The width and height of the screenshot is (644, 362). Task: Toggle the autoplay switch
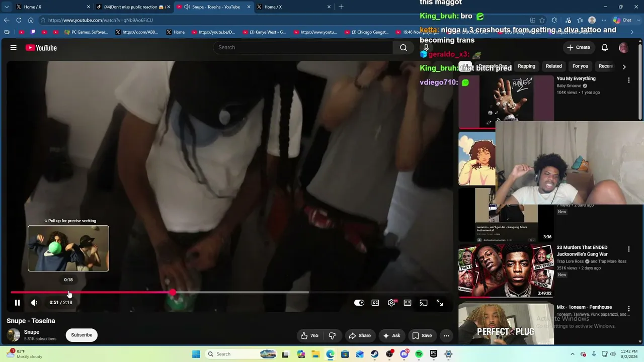tap(359, 303)
